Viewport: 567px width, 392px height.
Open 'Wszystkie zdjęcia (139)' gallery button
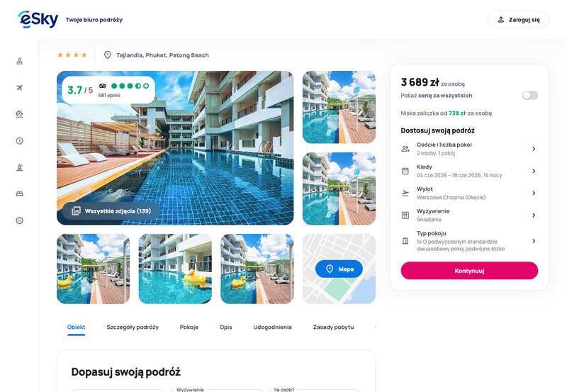111,211
